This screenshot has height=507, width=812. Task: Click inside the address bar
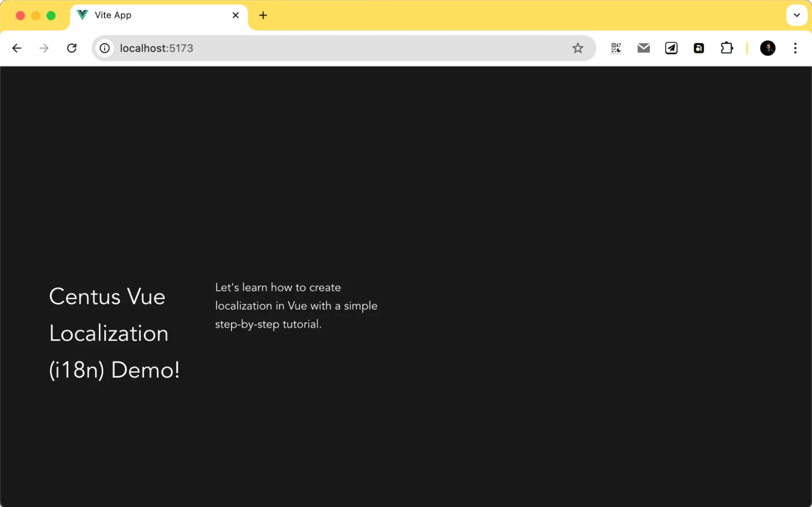tap(315, 48)
